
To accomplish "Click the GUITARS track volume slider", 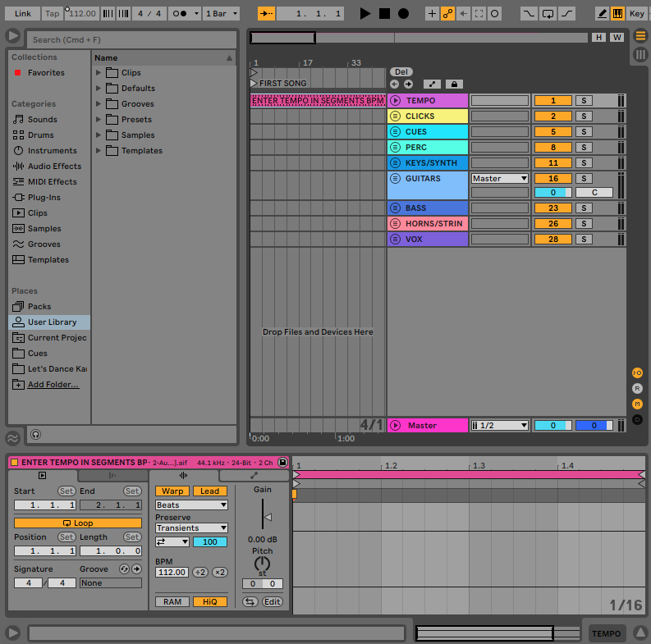I will point(553,193).
